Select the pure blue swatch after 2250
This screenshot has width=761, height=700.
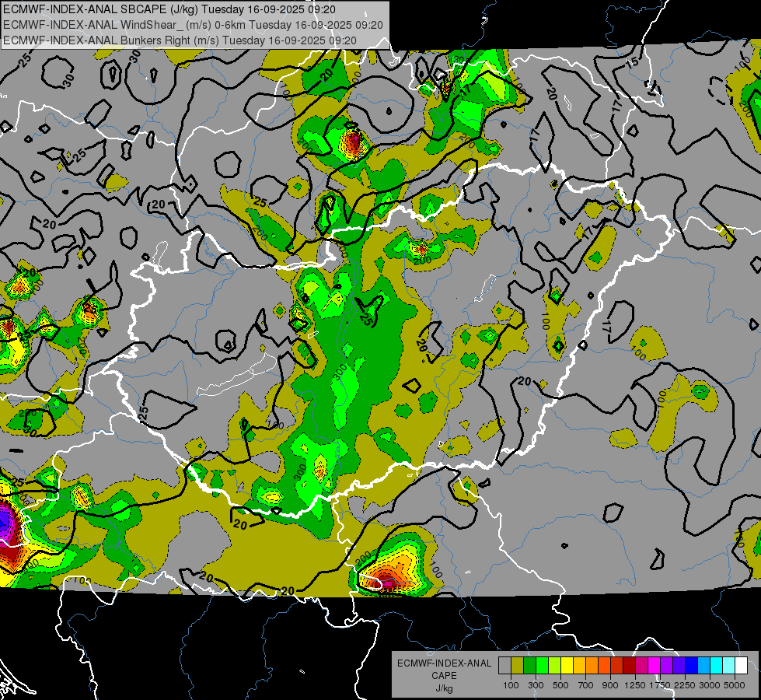(x=691, y=666)
